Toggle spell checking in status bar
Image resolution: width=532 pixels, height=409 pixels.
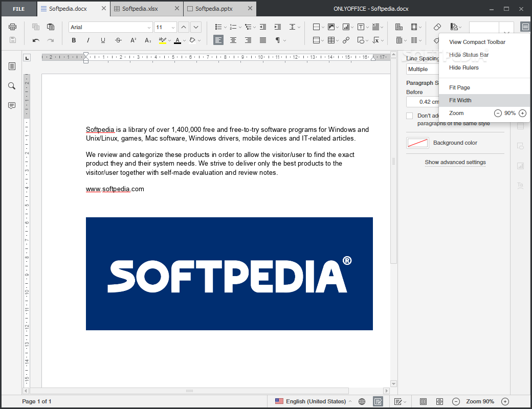(378, 401)
